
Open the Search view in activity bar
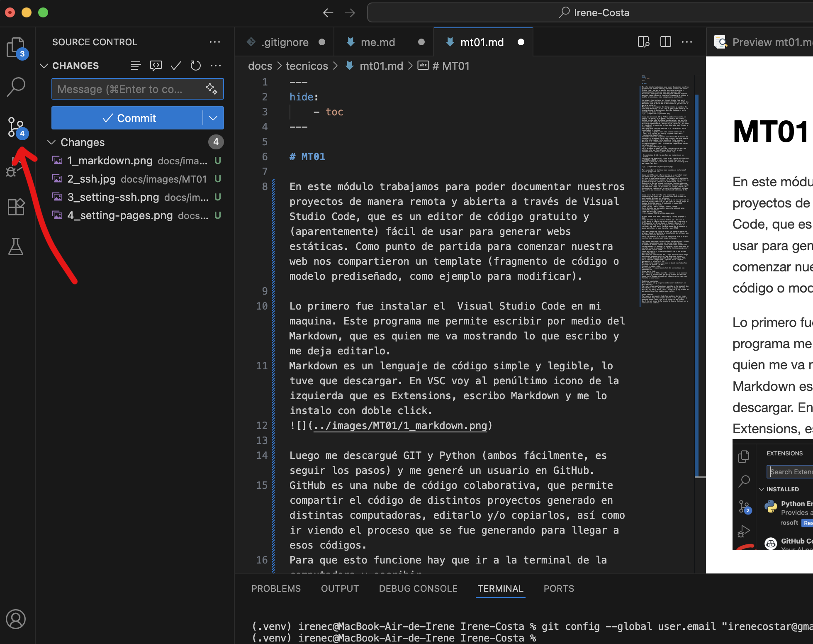pyautogui.click(x=17, y=87)
